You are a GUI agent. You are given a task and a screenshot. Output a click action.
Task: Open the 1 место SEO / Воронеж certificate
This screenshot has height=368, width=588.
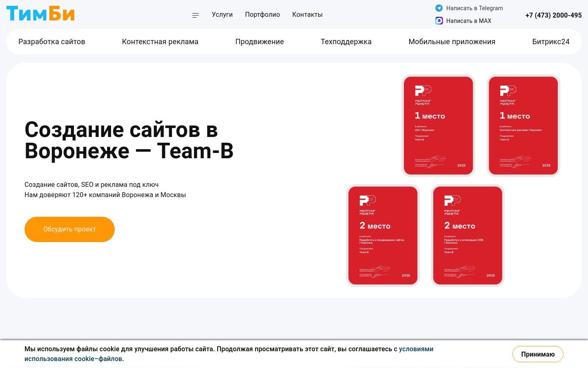(439, 126)
